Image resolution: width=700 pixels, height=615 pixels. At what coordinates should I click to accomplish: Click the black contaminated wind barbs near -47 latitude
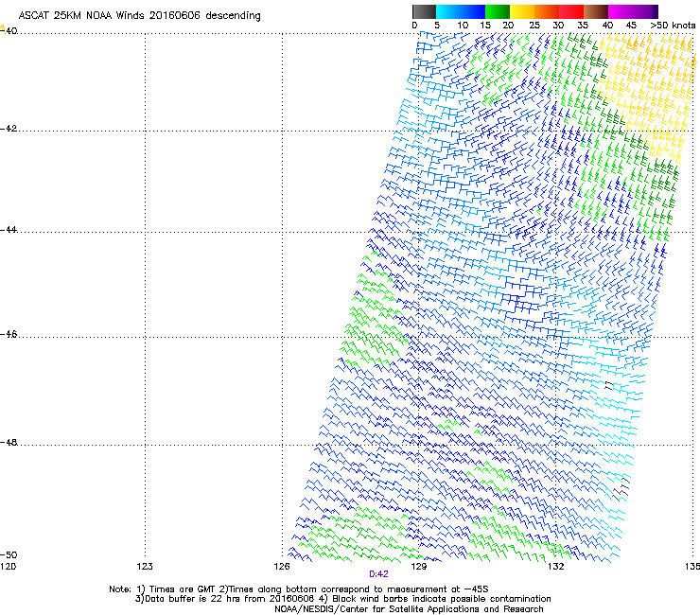click(x=609, y=385)
